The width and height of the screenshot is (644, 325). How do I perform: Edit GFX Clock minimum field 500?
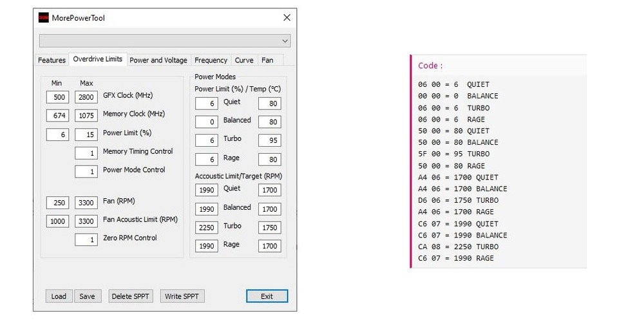pyautogui.click(x=57, y=97)
